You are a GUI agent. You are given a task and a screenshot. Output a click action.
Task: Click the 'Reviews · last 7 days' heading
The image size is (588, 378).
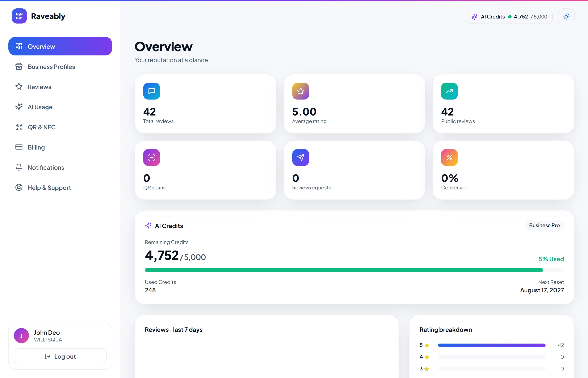click(x=173, y=330)
